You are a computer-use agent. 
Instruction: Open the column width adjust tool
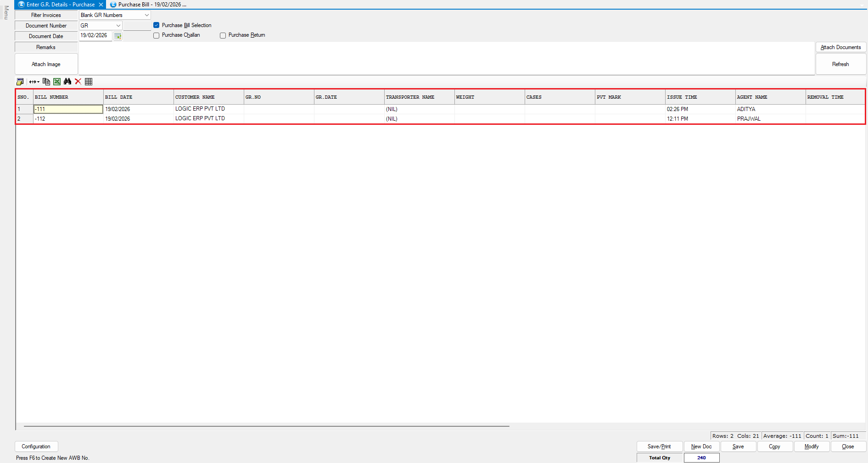[x=34, y=82]
